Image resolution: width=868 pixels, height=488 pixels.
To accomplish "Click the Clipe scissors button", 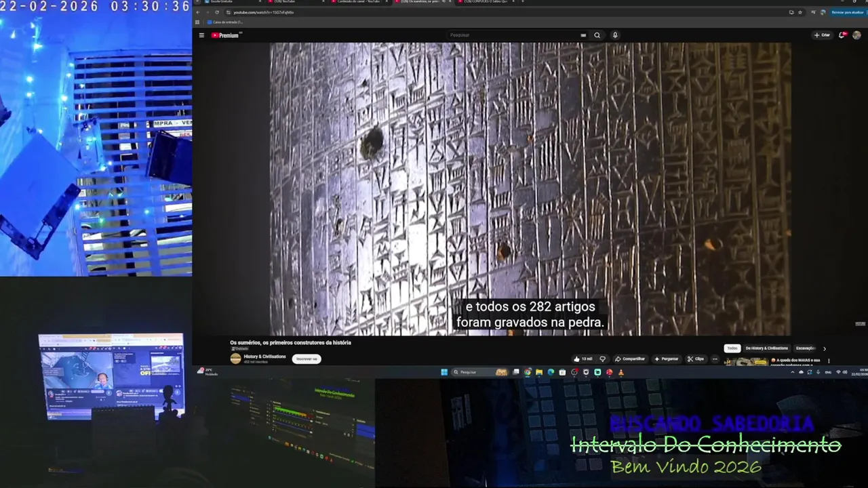I will pos(696,359).
